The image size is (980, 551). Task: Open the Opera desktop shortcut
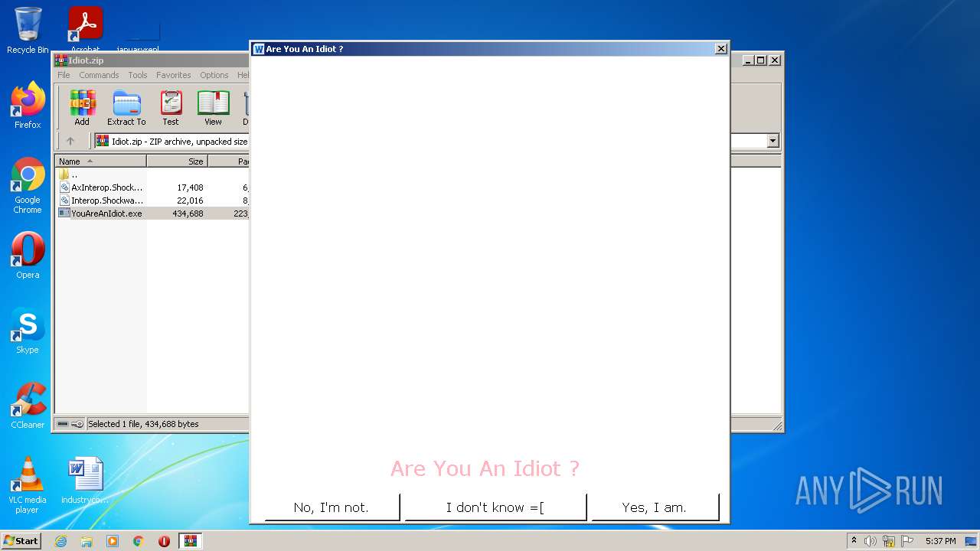click(x=28, y=256)
